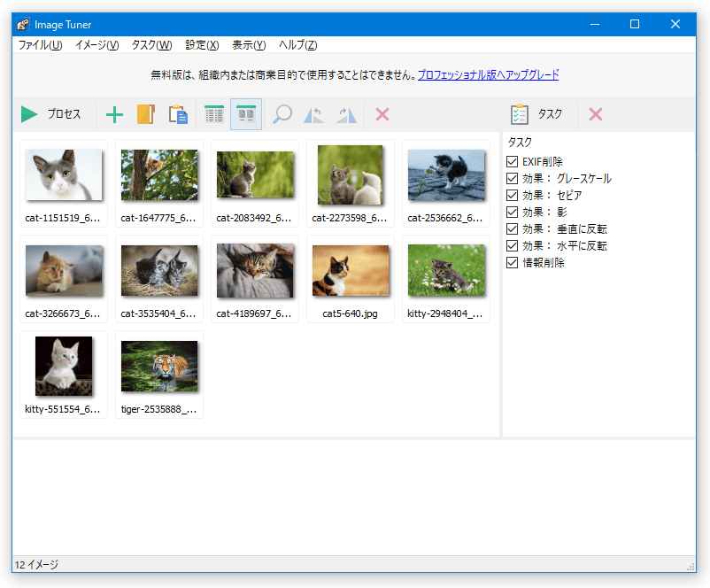Screen dimensions: 710x588
Task: Add images with the green plus icon
Action: (x=114, y=114)
